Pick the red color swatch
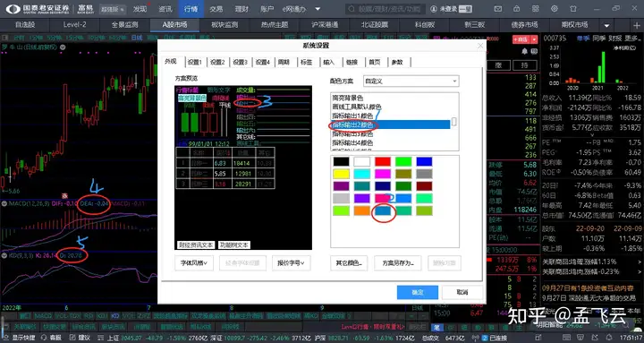Screen dimensions: 644x343 383,161
